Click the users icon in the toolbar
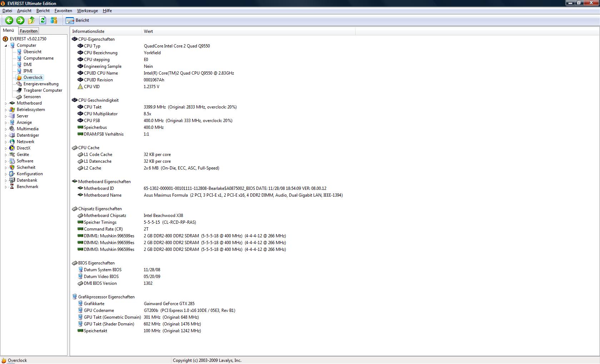600x364 pixels. pos(54,20)
